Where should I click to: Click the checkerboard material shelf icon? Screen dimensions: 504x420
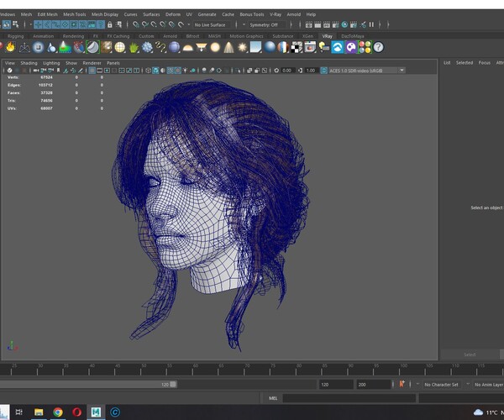pos(297,47)
